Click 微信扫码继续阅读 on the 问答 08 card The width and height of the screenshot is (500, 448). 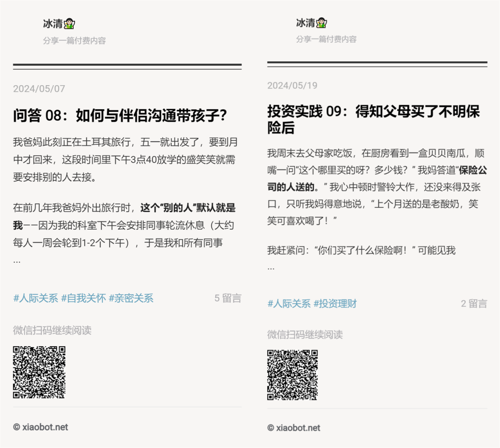52,330
